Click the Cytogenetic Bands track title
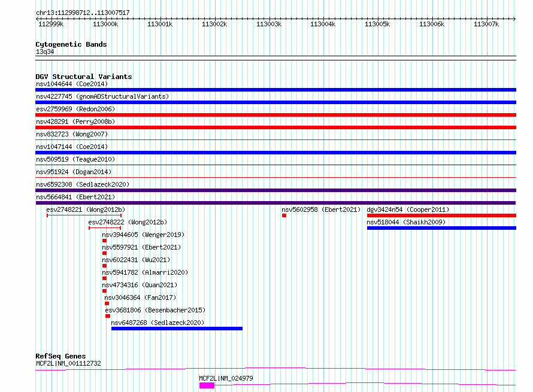Screen dimensions: 533x392 [71, 44]
